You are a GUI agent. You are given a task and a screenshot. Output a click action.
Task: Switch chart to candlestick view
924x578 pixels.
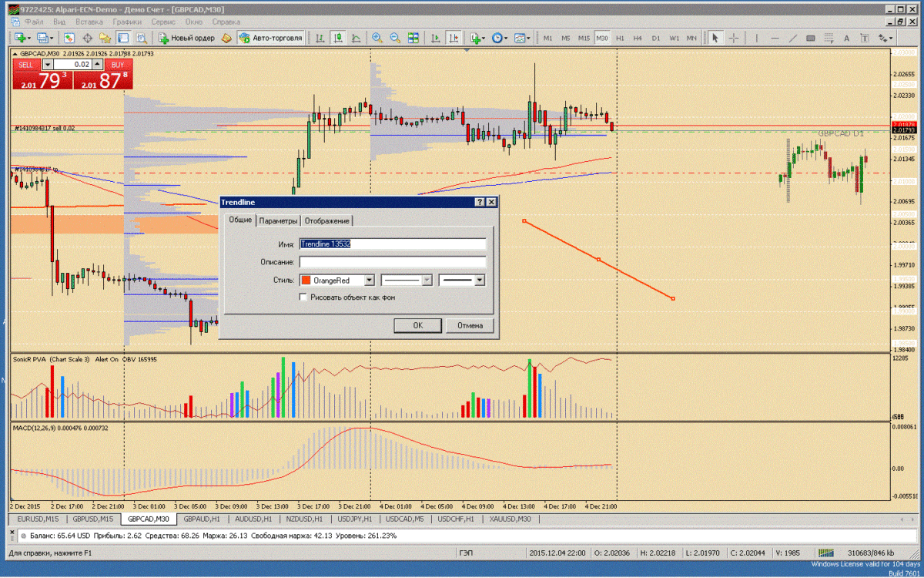338,38
